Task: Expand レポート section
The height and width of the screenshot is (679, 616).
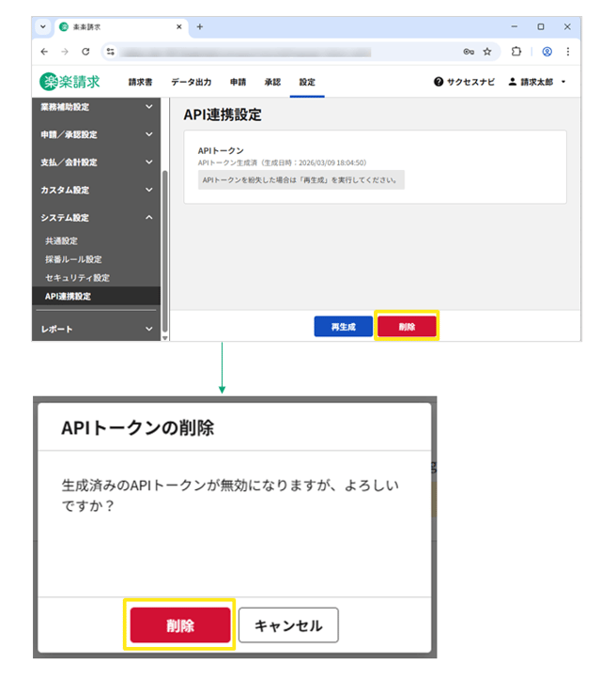Action: [96, 329]
